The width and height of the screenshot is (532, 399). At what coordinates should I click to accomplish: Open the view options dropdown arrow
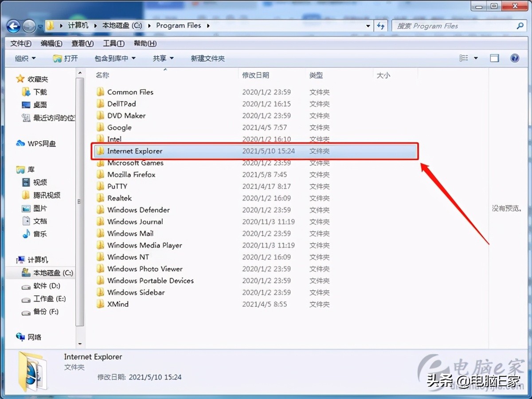[476, 58]
